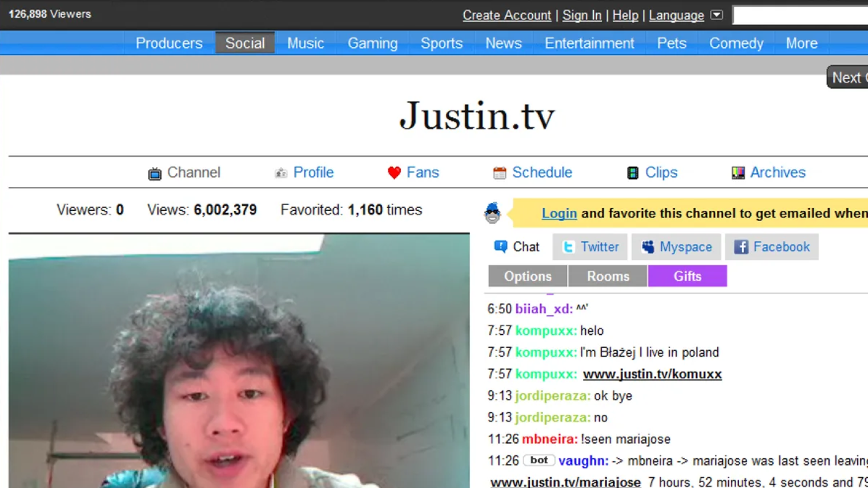Click the Favorited 1,160 times text
This screenshot has height=488, width=868.
click(x=351, y=210)
